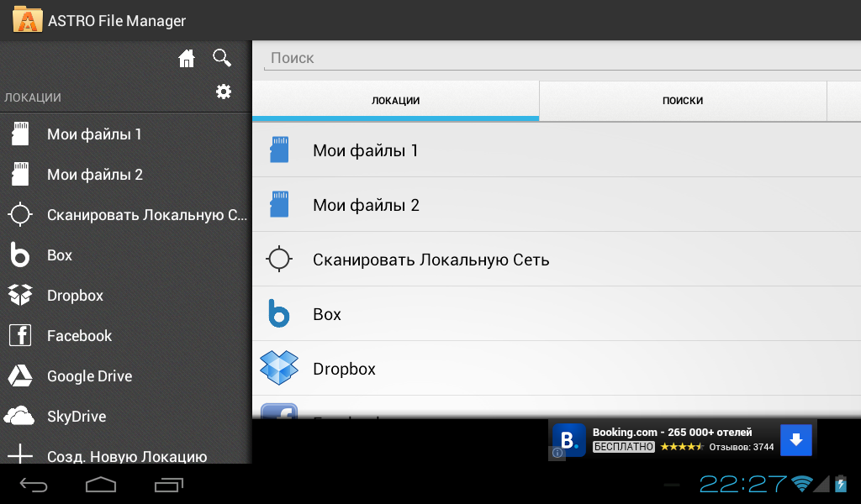
Task: Tap Facebook logo icon in sidebar
Action: [x=20, y=335]
